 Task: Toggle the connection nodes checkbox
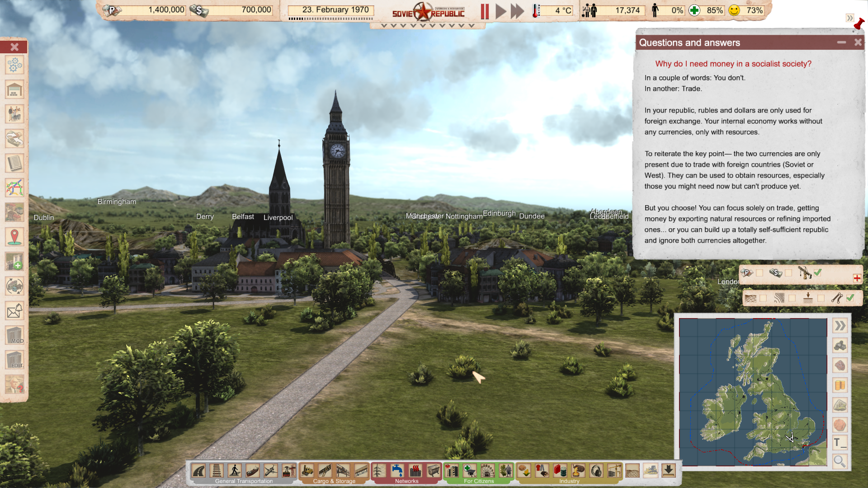(x=850, y=298)
